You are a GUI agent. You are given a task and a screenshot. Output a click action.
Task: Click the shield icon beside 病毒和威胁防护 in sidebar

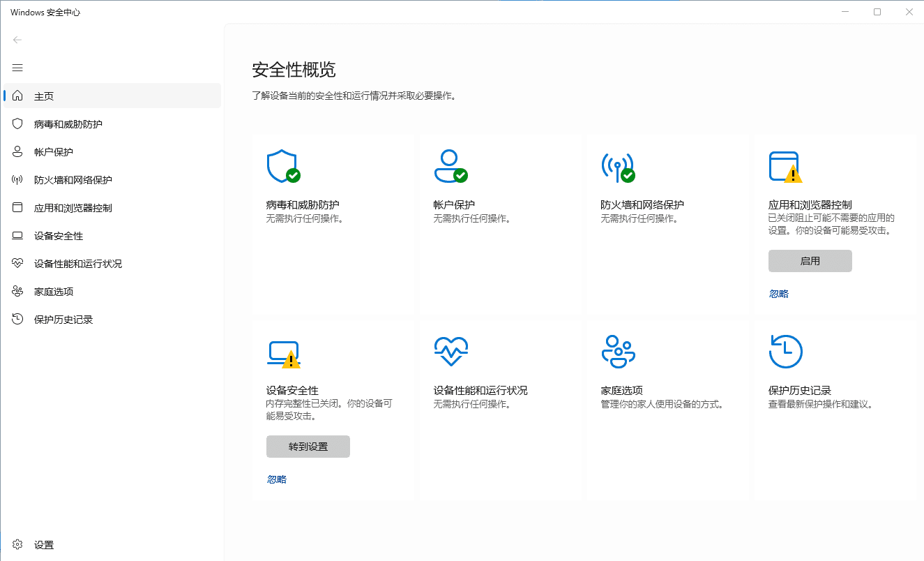click(17, 124)
